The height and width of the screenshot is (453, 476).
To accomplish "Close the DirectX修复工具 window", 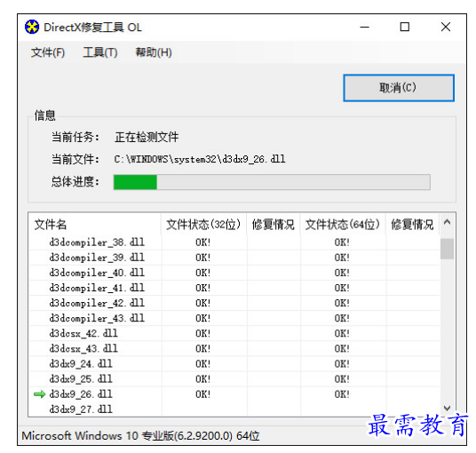I will [x=446, y=27].
